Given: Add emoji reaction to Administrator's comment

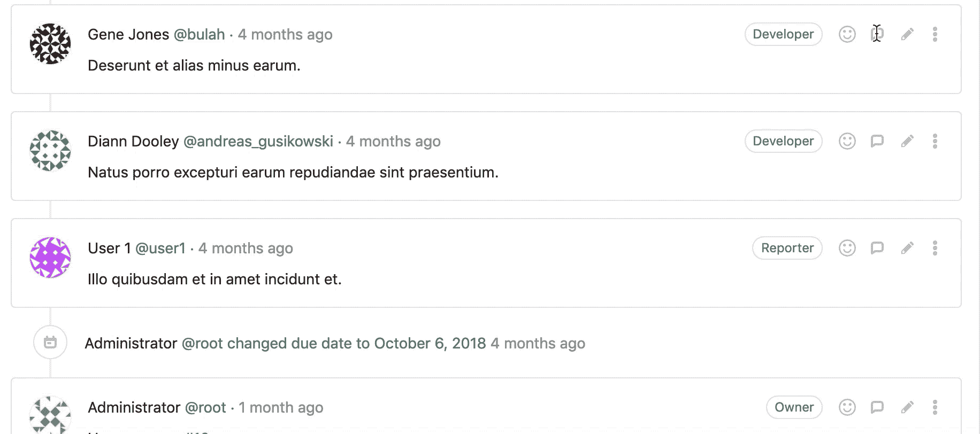Looking at the screenshot, I should coord(847,407).
